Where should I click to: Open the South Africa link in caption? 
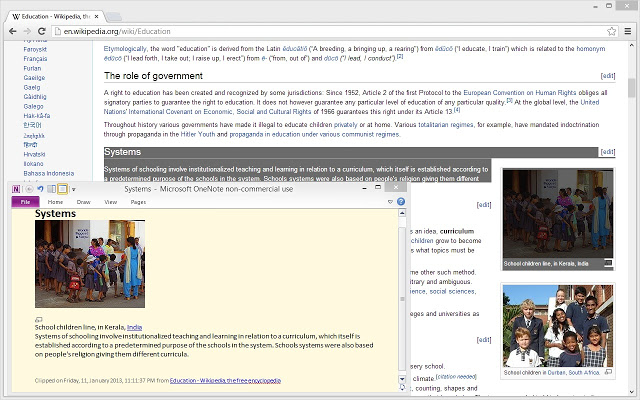tap(584, 373)
